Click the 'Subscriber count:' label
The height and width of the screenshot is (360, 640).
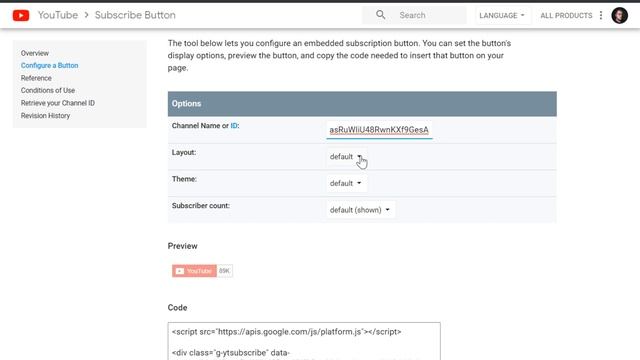click(x=200, y=206)
